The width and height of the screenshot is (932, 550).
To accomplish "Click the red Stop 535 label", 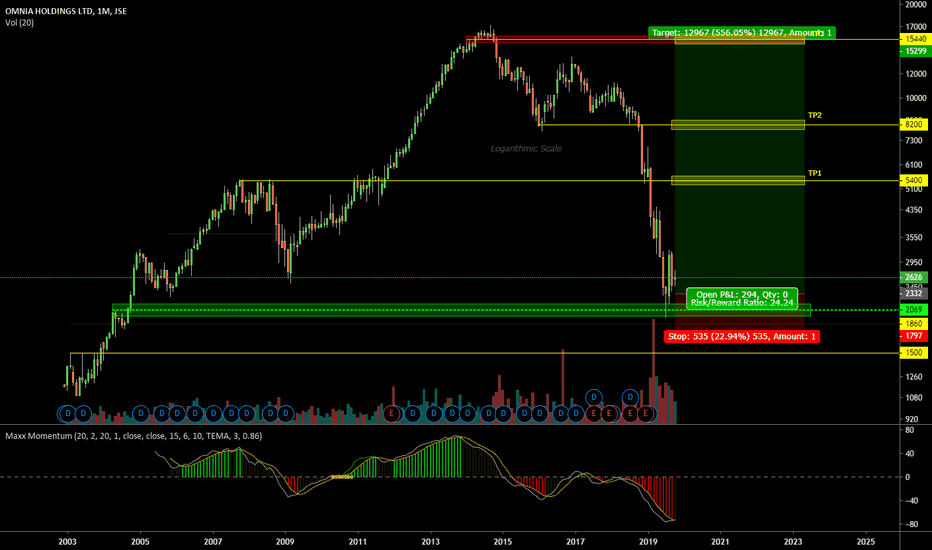I will (742, 337).
